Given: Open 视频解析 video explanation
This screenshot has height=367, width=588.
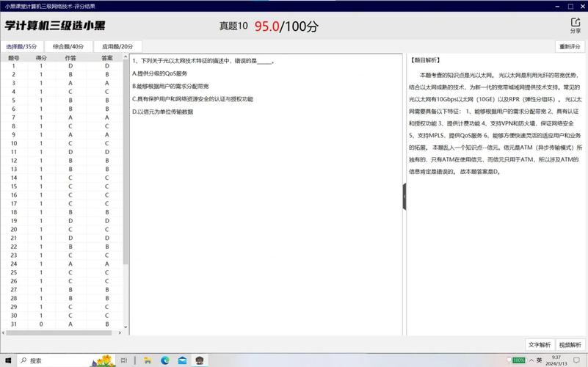Looking at the screenshot, I should tap(570, 345).
